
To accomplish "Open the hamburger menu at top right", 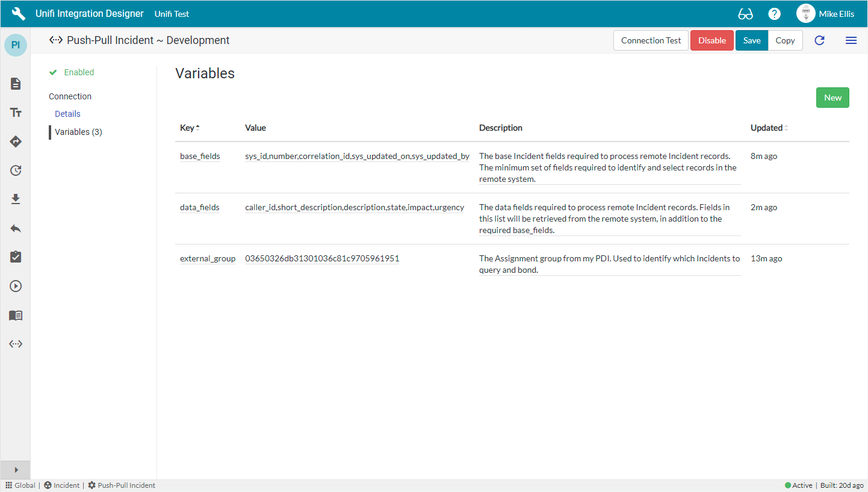I will pos(851,40).
